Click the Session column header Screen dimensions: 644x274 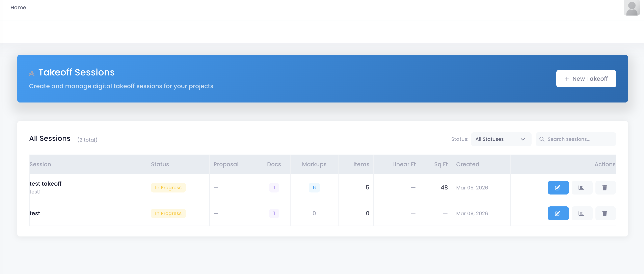point(40,164)
